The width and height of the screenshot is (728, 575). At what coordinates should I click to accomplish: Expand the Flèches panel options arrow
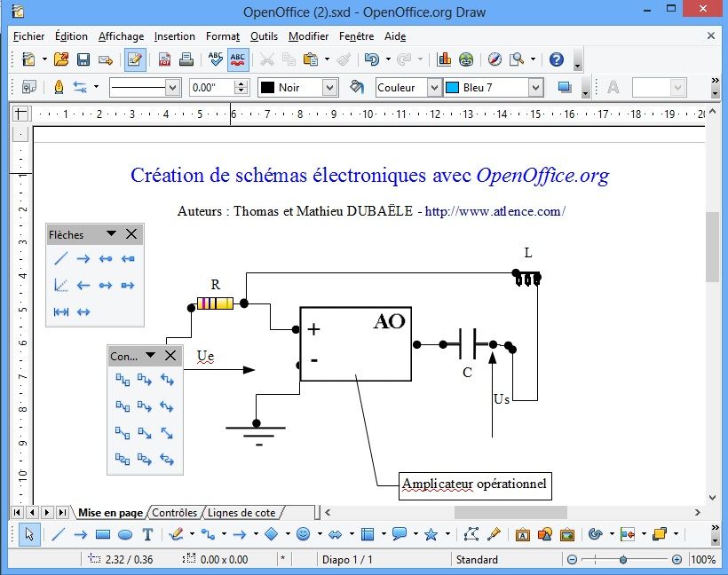(111, 234)
